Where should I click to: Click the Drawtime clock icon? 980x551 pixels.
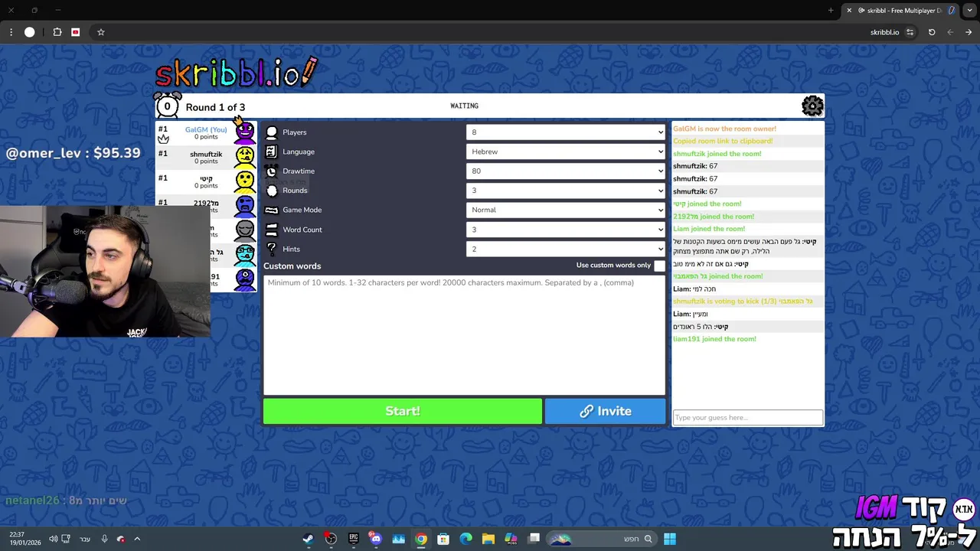(271, 171)
